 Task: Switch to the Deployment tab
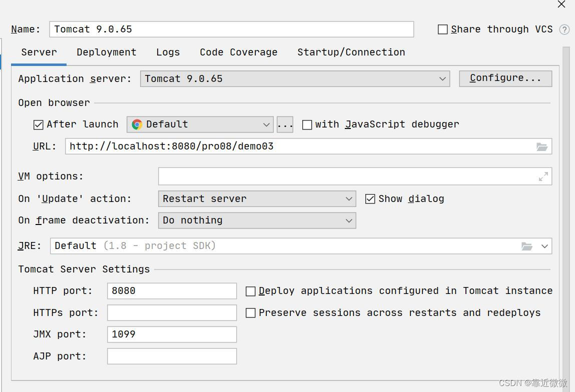tap(107, 52)
